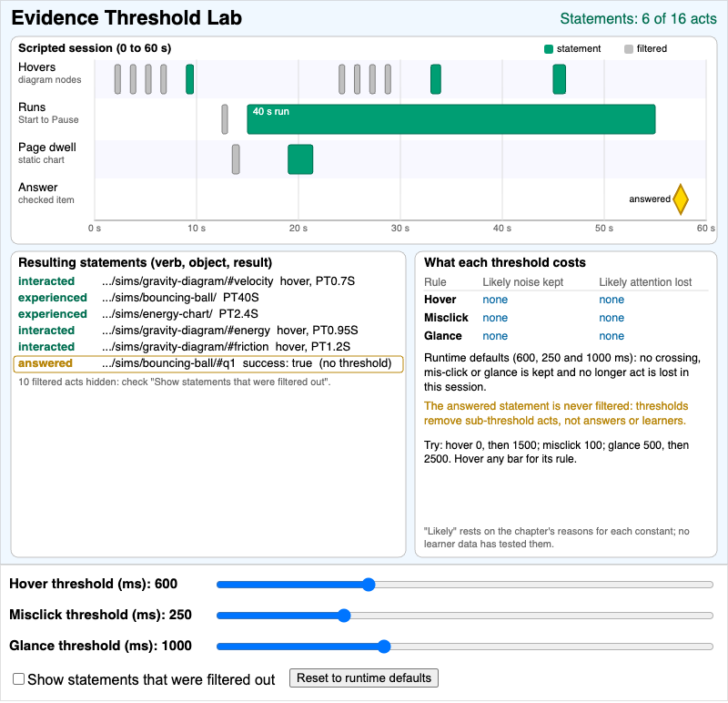Adjust the Hover threshold slider
728x703 pixels.
(x=465, y=585)
